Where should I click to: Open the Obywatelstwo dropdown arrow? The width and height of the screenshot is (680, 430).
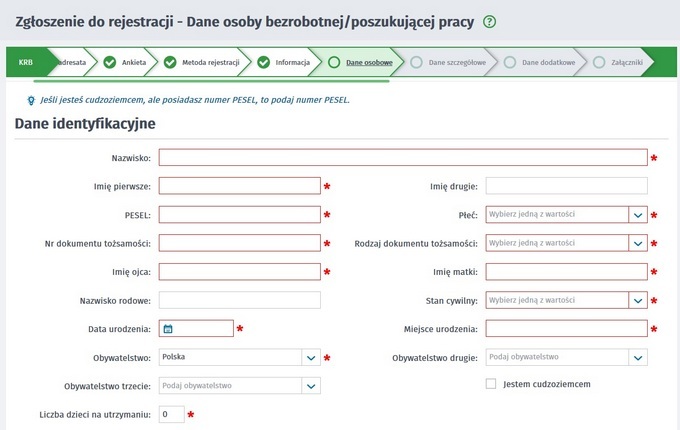click(311, 358)
